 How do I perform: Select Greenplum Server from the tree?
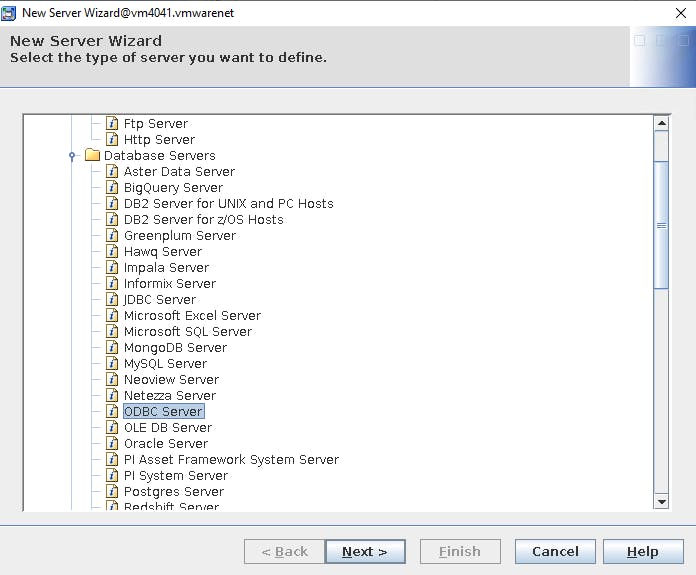[x=179, y=236]
